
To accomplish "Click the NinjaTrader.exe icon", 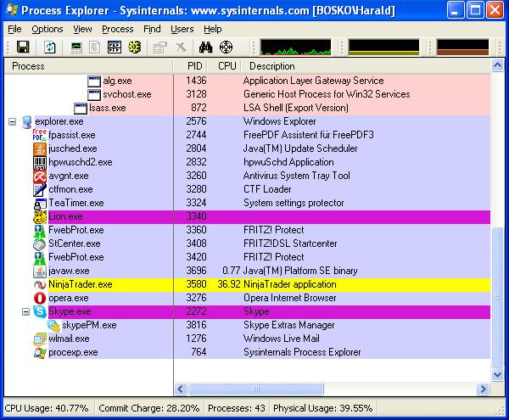I will (x=40, y=285).
